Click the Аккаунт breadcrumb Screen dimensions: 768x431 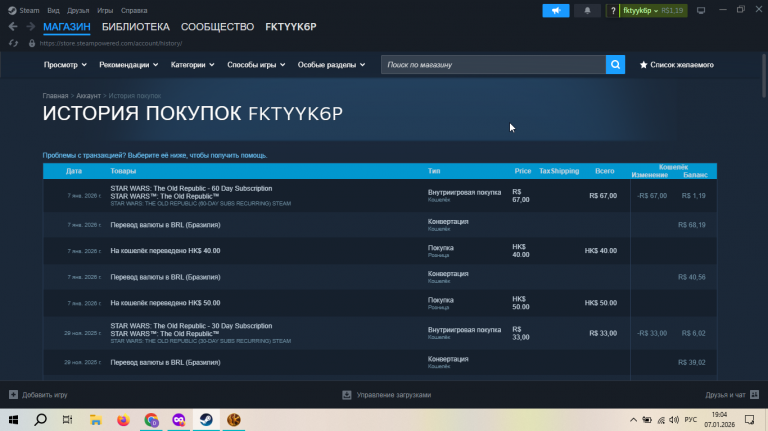pos(88,96)
